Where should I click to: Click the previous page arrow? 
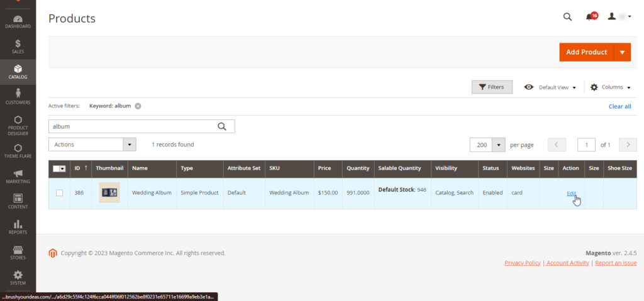tap(557, 145)
